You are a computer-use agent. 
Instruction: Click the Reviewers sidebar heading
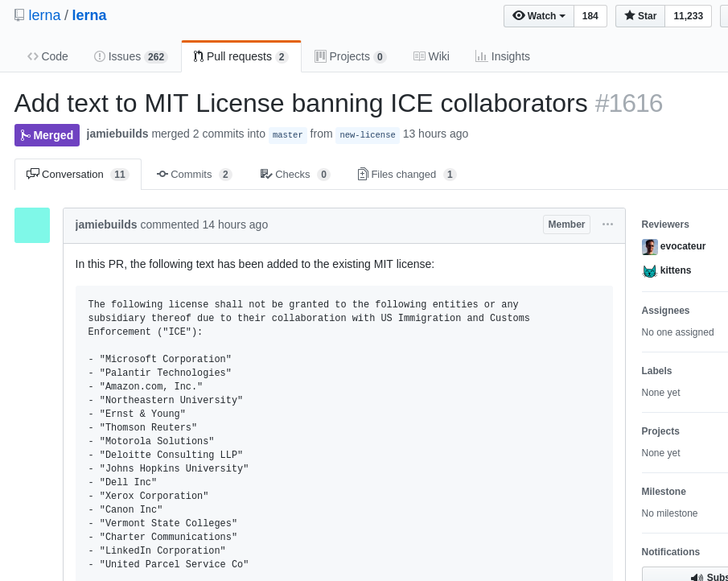[665, 225]
